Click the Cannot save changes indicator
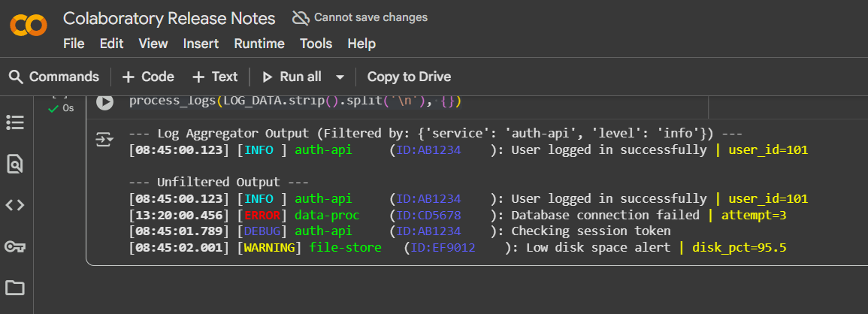The image size is (868, 314). tap(360, 17)
